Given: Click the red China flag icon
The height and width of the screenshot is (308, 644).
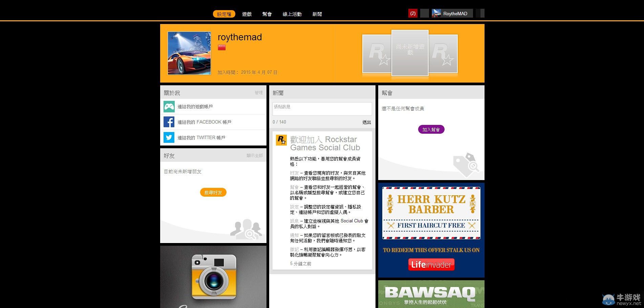Looking at the screenshot, I should (x=222, y=47).
